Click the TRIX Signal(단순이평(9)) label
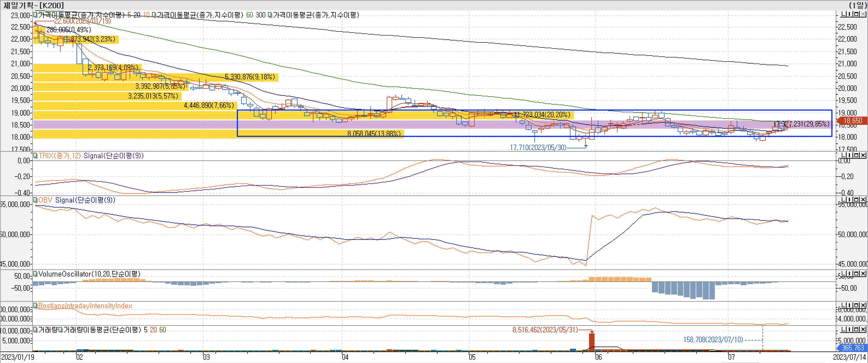868x363 pixels. 113,155
